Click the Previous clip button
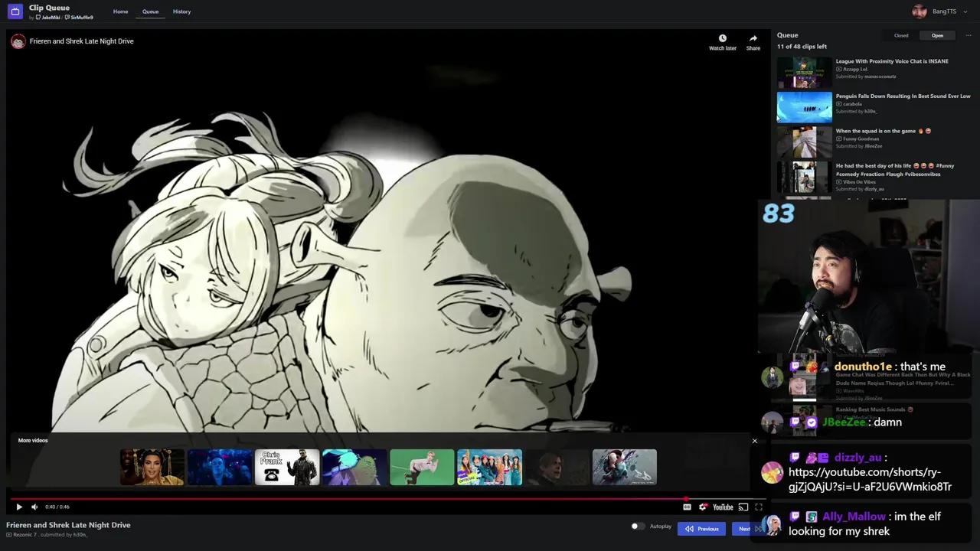980x551 pixels. coord(701,529)
